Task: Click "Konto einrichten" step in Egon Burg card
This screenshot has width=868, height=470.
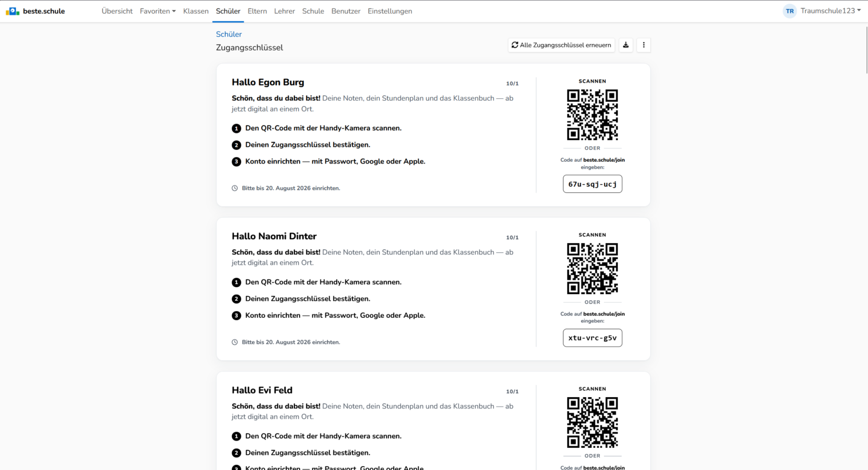Action: [x=335, y=161]
